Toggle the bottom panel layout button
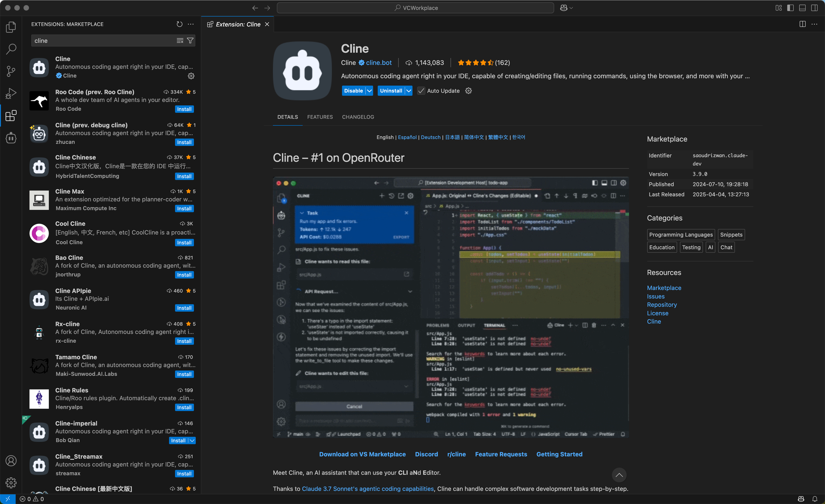The width and height of the screenshot is (825, 504). (x=802, y=8)
